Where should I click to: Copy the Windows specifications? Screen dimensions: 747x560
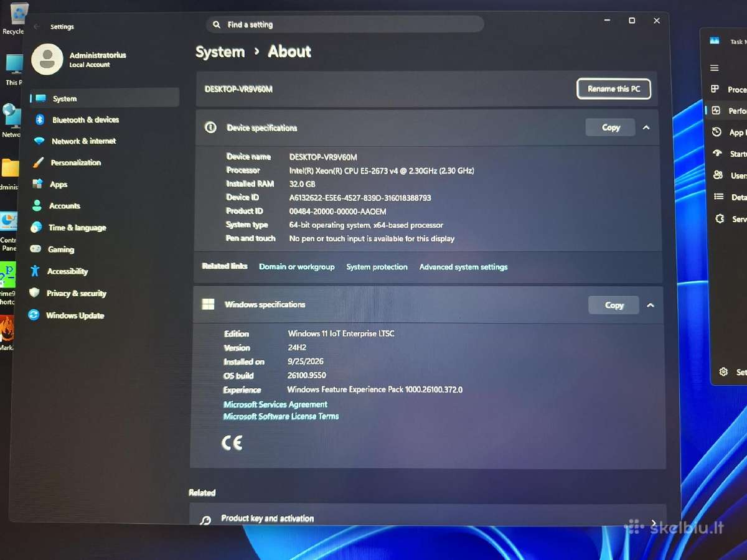[614, 305]
